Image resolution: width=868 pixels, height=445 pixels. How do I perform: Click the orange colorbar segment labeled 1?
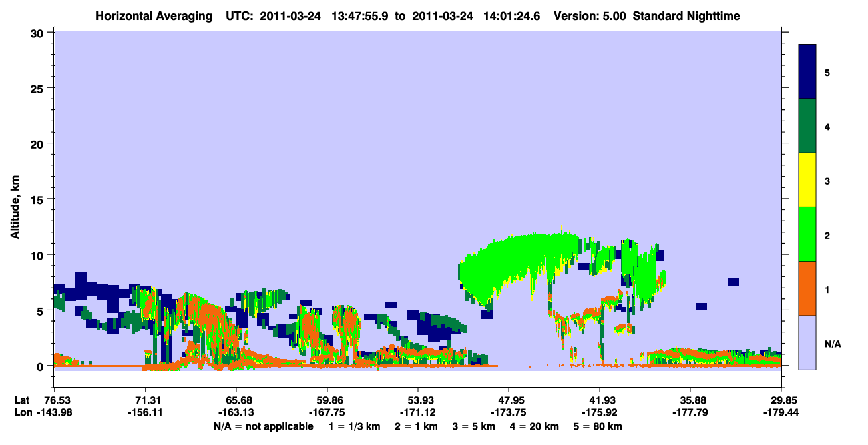tap(807, 288)
